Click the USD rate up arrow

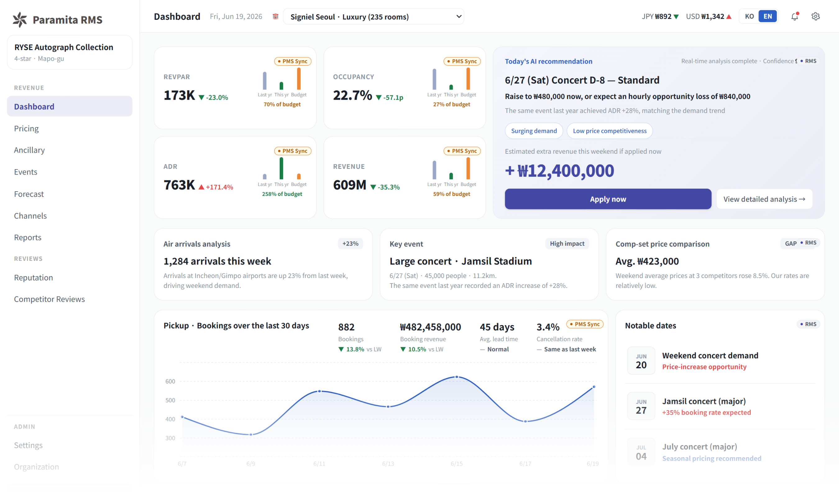tap(729, 17)
